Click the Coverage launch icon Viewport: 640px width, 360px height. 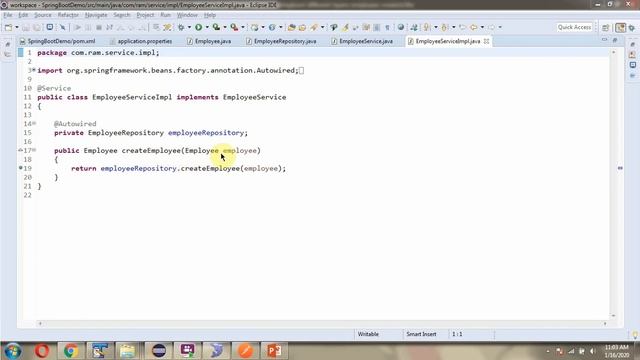coord(216,27)
